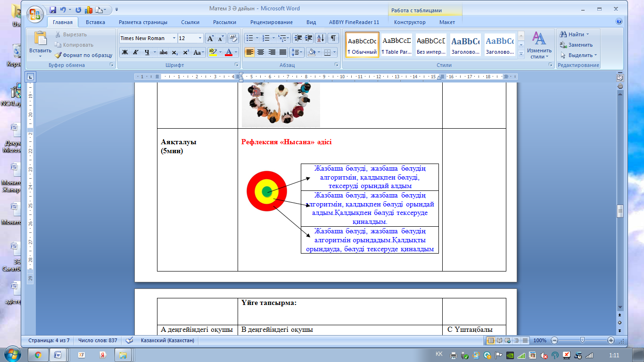
Task: Click the Заменить (Replace) button
Action: (x=576, y=45)
